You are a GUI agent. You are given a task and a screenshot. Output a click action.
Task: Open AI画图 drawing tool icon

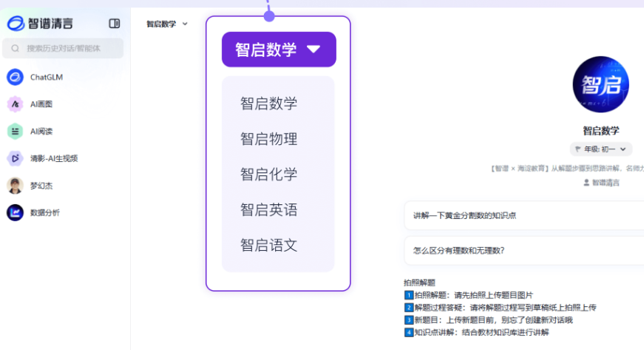(x=15, y=104)
